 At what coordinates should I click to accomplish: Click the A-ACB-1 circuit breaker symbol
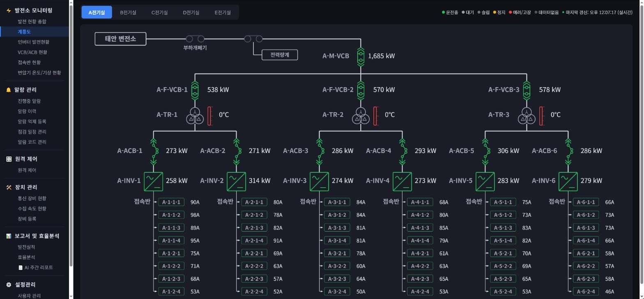tap(154, 151)
